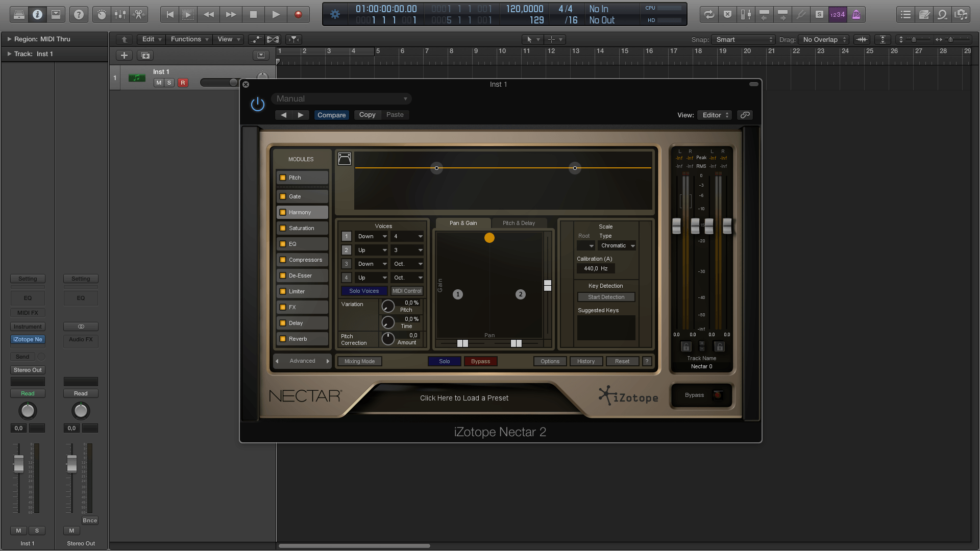Duplicate track using the add-duplicate icon
This screenshot has height=551, width=980.
pos(145,55)
